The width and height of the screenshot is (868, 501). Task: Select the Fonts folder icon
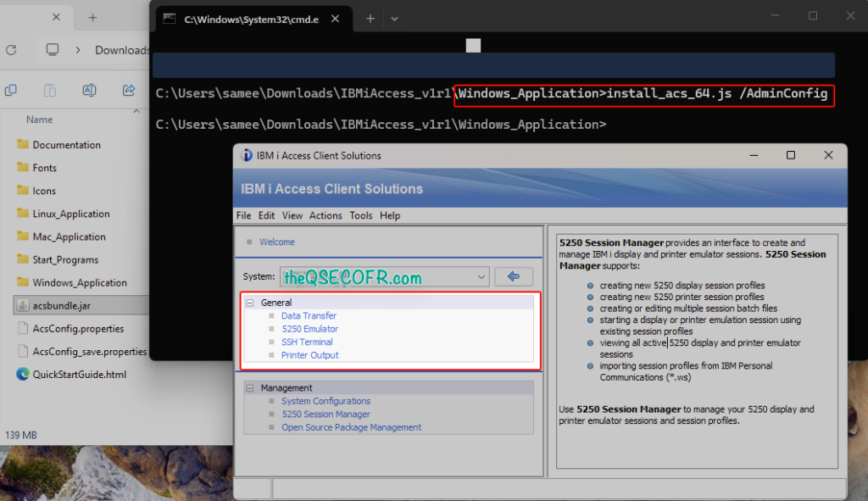23,167
